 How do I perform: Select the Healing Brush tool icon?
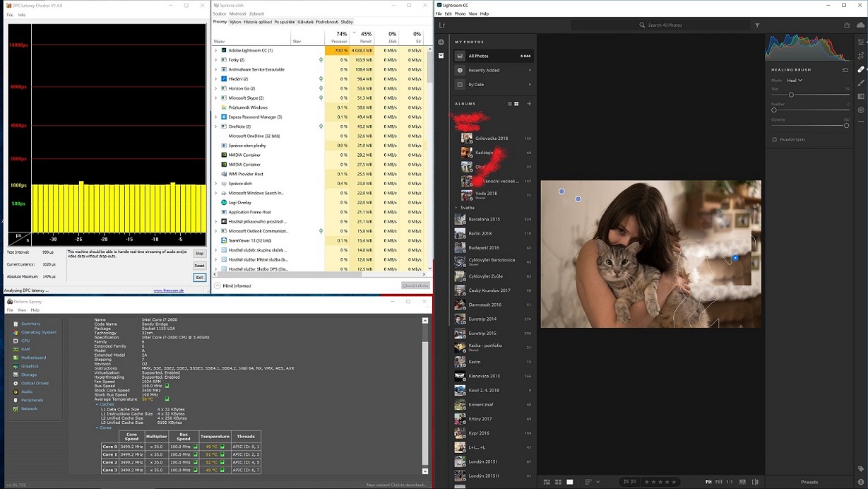click(861, 69)
